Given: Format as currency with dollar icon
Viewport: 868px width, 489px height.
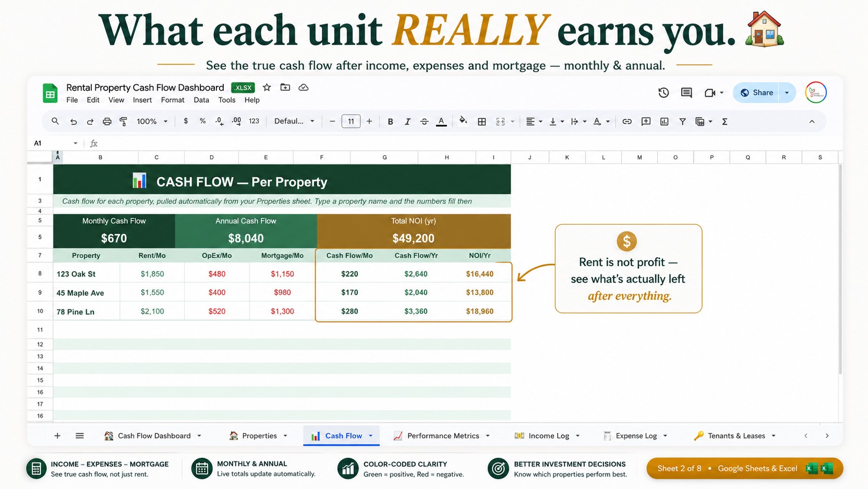Looking at the screenshot, I should pyautogui.click(x=186, y=121).
